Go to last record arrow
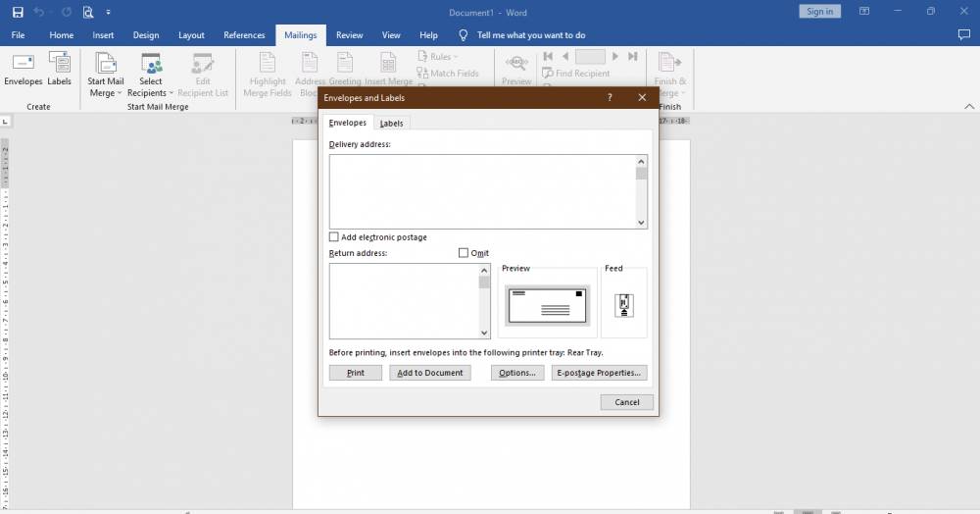The image size is (980, 514). (x=632, y=56)
